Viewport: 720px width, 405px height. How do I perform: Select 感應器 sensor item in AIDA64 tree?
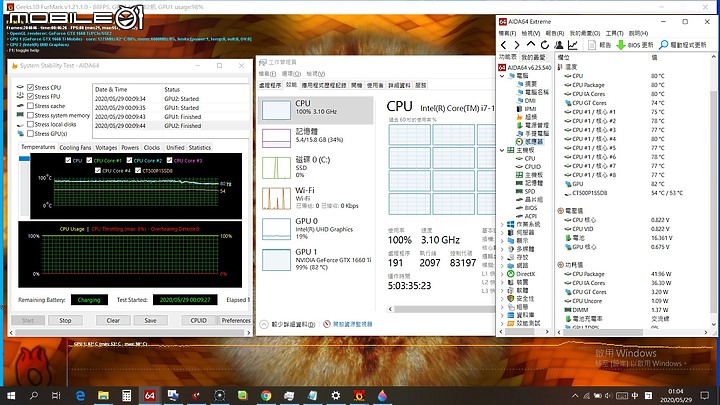point(529,141)
